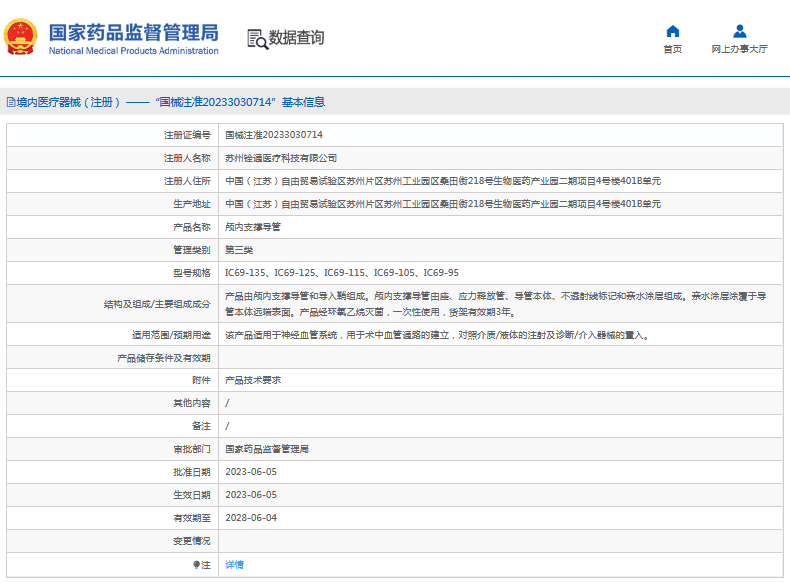Screen dimensions: 790x583
Task: Select 产品技术要求 attachment value
Action: [x=252, y=380]
